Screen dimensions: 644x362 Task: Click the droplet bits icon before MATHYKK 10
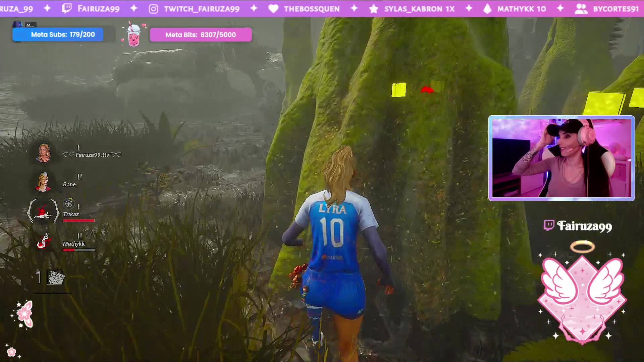coord(487,9)
